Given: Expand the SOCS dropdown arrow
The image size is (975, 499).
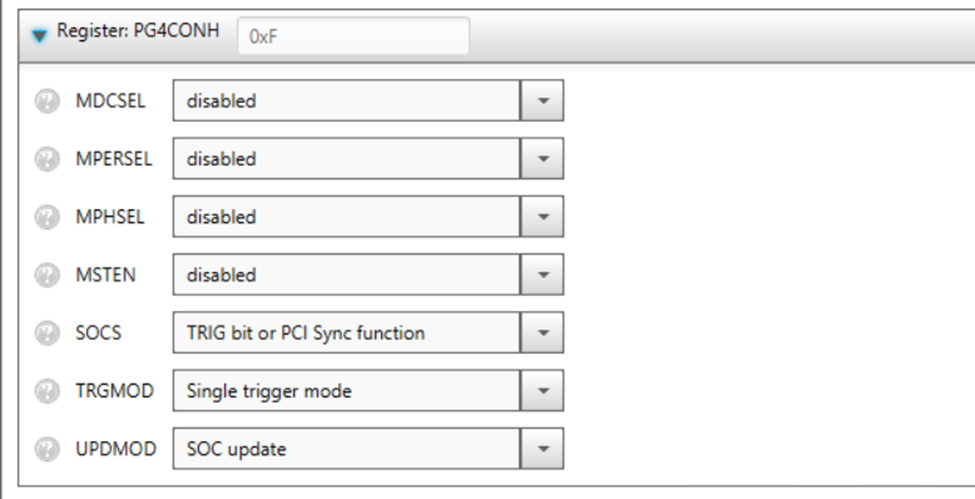Looking at the screenshot, I should point(542,333).
